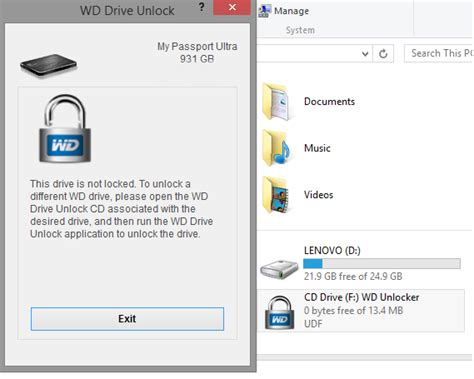Expand the address bar history dropdown
474x379 pixels.
coord(365,54)
